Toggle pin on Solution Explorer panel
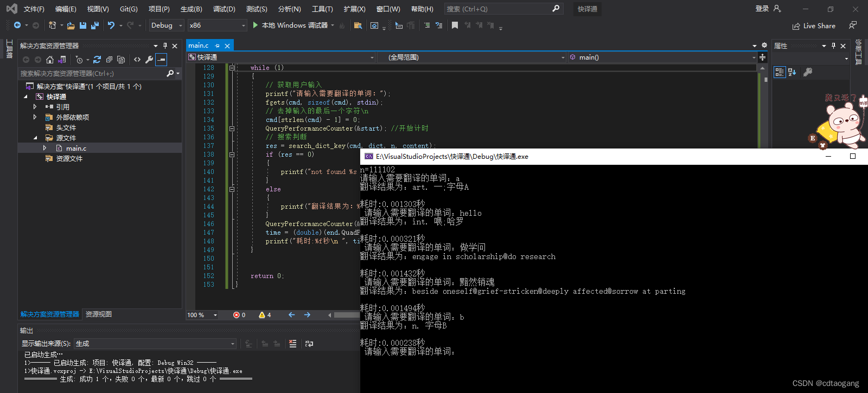 click(x=165, y=46)
